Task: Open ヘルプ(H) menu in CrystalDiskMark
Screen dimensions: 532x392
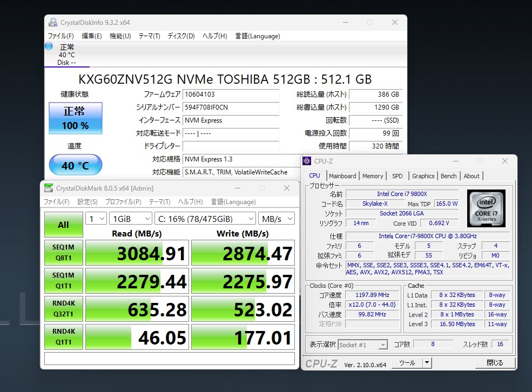Action: click(190, 202)
